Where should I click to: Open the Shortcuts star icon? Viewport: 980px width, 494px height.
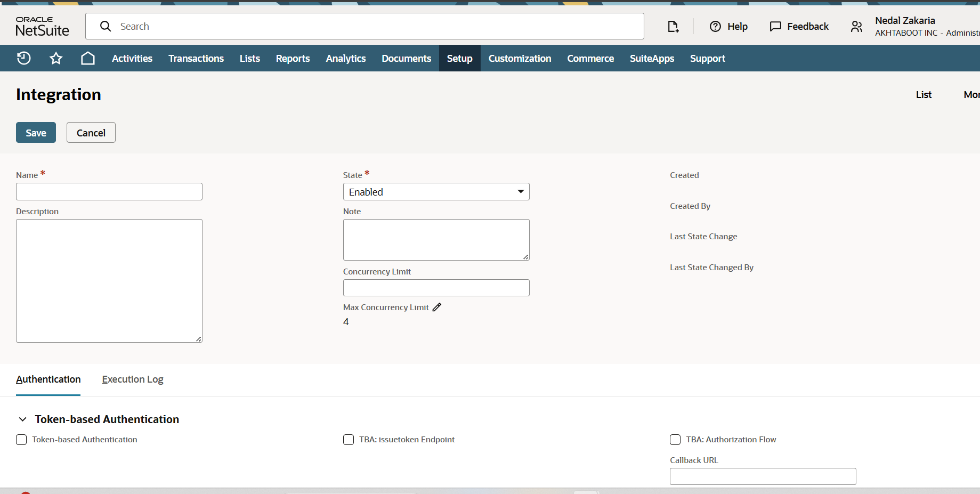(56, 58)
